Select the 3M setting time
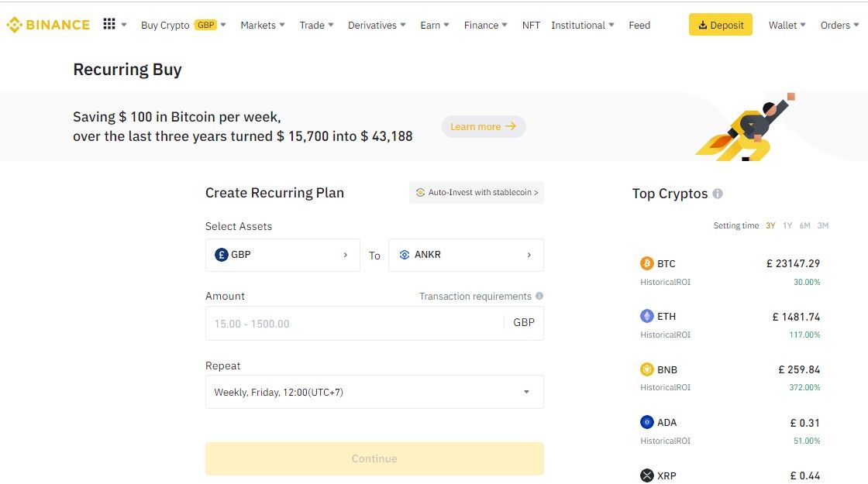The width and height of the screenshot is (868, 484). pos(823,225)
